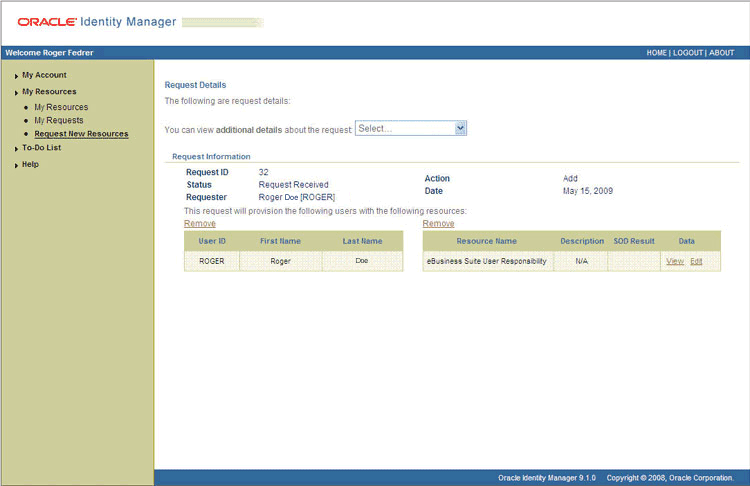750x486 pixels.
Task: Click the Oracle Identity Manager 9.1.0 footer text
Action: (547, 478)
